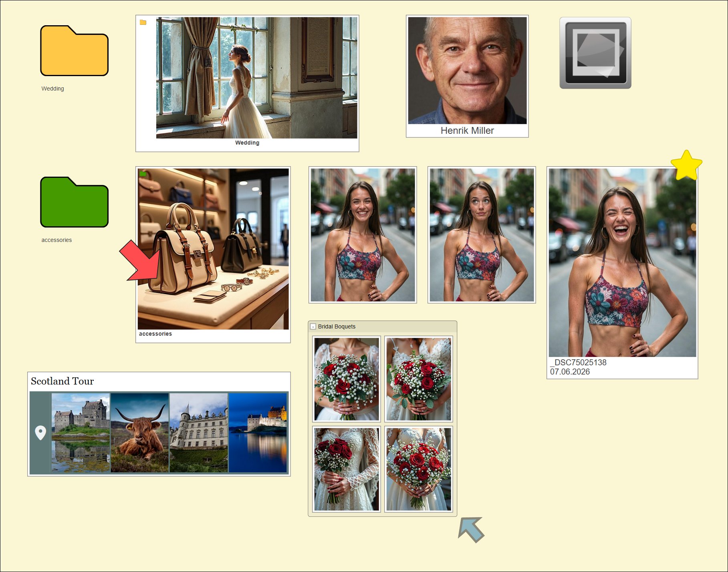
Task: Click small green folder icon on accessories thumbnail
Action: tap(143, 174)
